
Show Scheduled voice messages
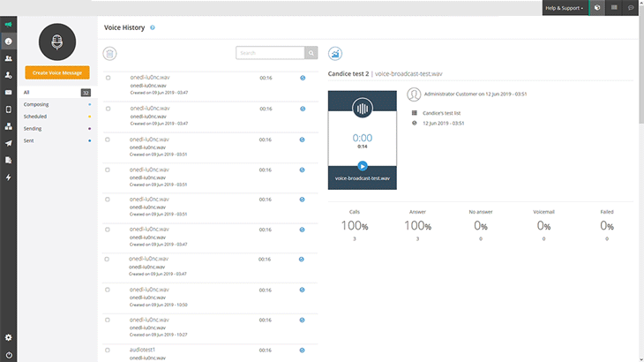[x=36, y=116]
